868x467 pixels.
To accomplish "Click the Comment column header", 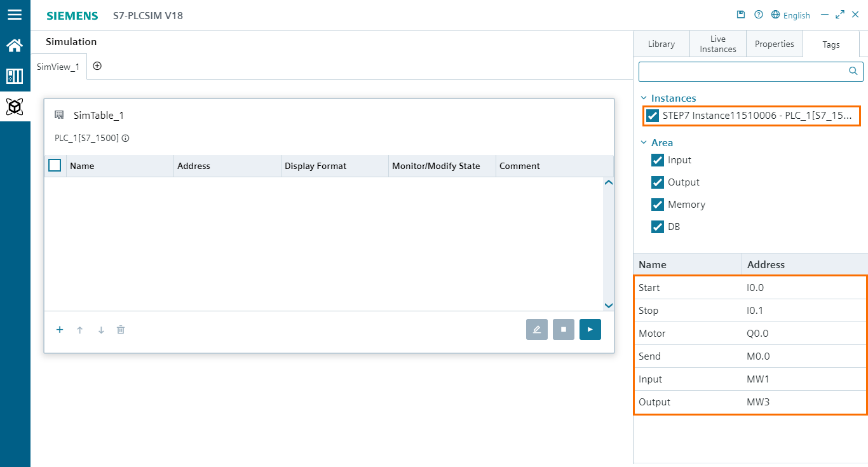I will pyautogui.click(x=555, y=166).
